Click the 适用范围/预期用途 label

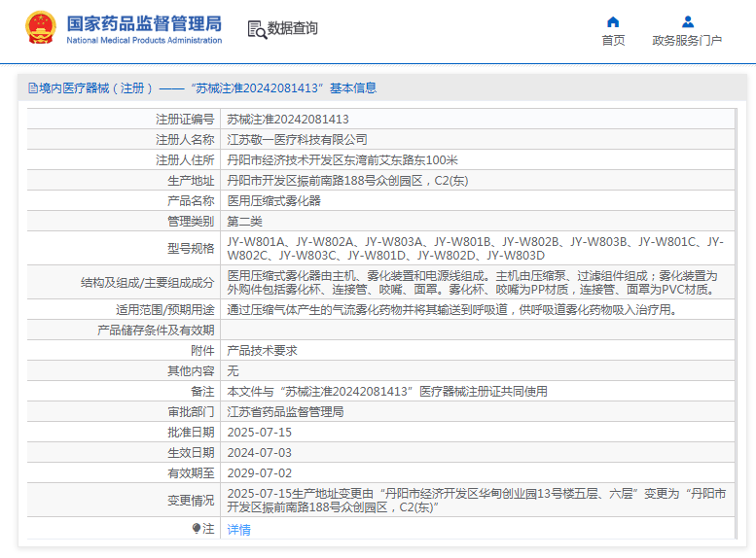164,310
